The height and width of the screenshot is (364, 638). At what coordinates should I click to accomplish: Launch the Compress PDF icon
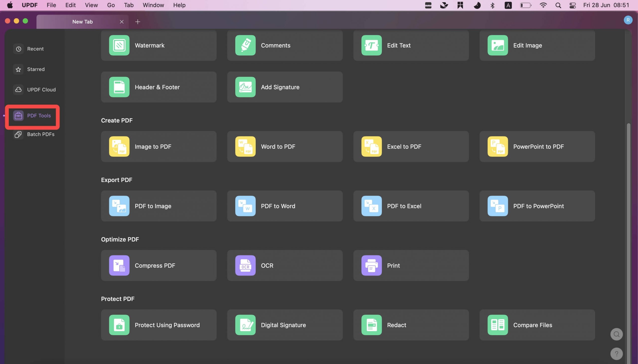tap(119, 265)
